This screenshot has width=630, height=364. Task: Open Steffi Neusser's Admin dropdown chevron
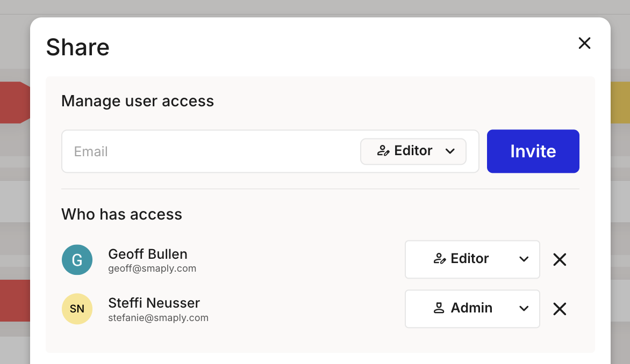tap(524, 309)
